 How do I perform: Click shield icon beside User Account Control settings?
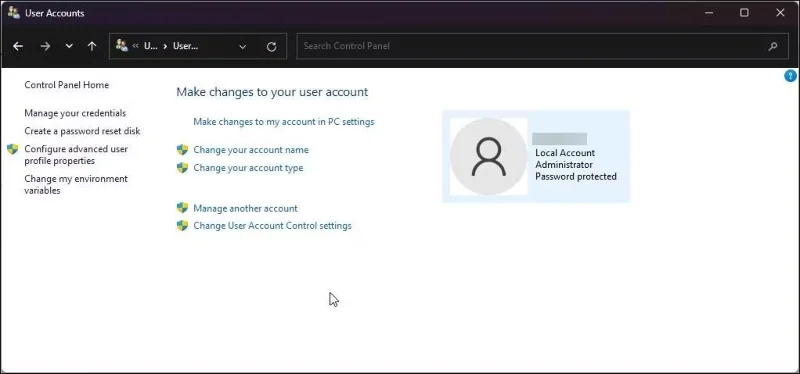tap(182, 226)
